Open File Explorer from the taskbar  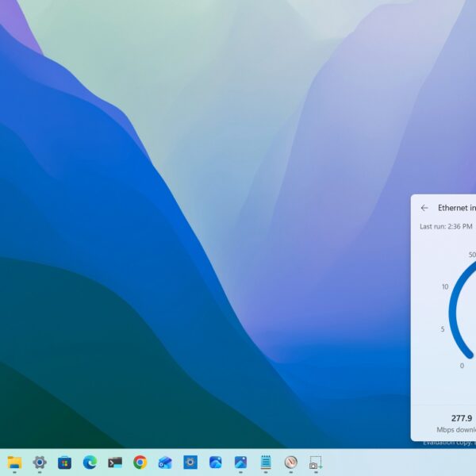click(x=14, y=463)
